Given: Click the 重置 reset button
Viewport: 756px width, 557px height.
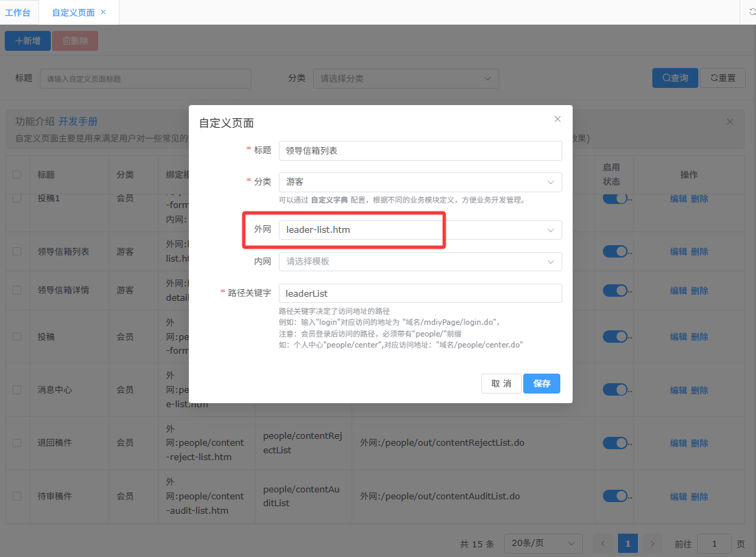Looking at the screenshot, I should tap(722, 78).
